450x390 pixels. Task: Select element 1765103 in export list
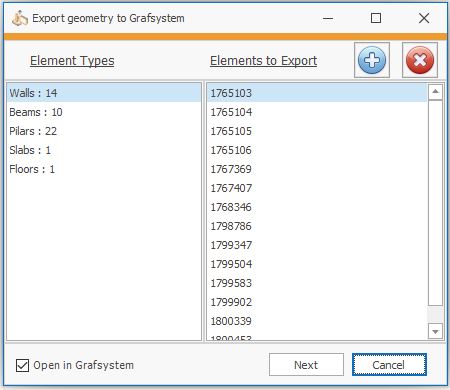pyautogui.click(x=317, y=93)
